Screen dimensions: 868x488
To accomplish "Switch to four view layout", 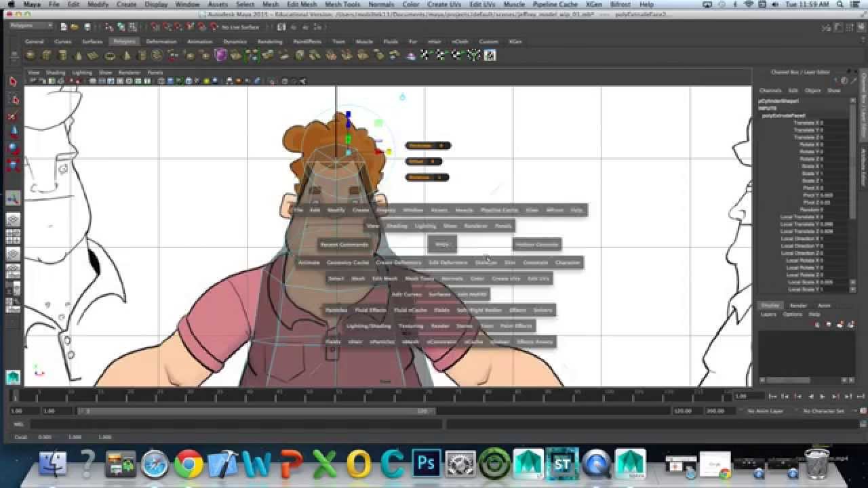I will point(13,237).
